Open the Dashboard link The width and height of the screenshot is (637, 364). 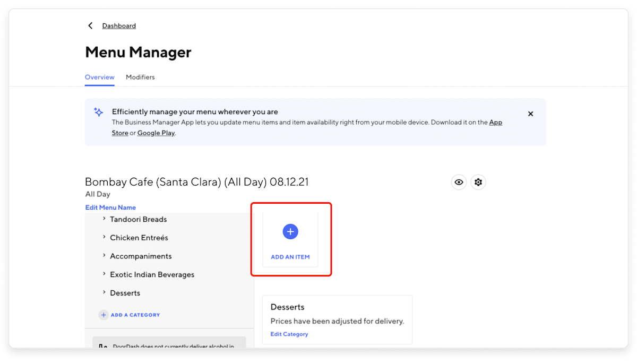point(119,25)
